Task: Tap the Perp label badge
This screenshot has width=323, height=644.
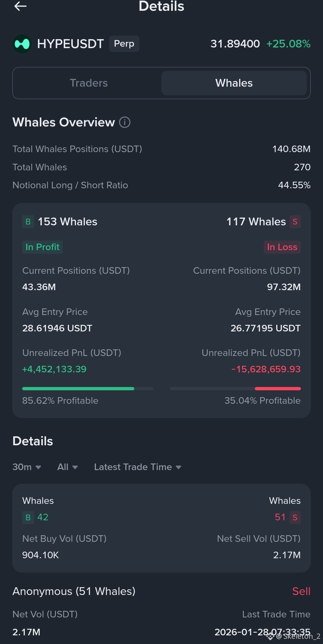Action: point(124,44)
